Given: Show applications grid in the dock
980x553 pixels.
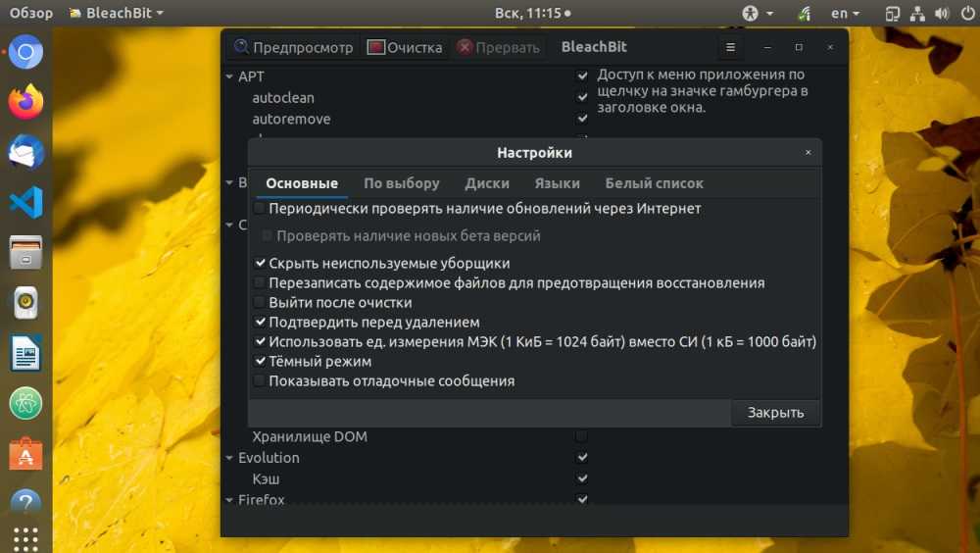Looking at the screenshot, I should [25, 539].
